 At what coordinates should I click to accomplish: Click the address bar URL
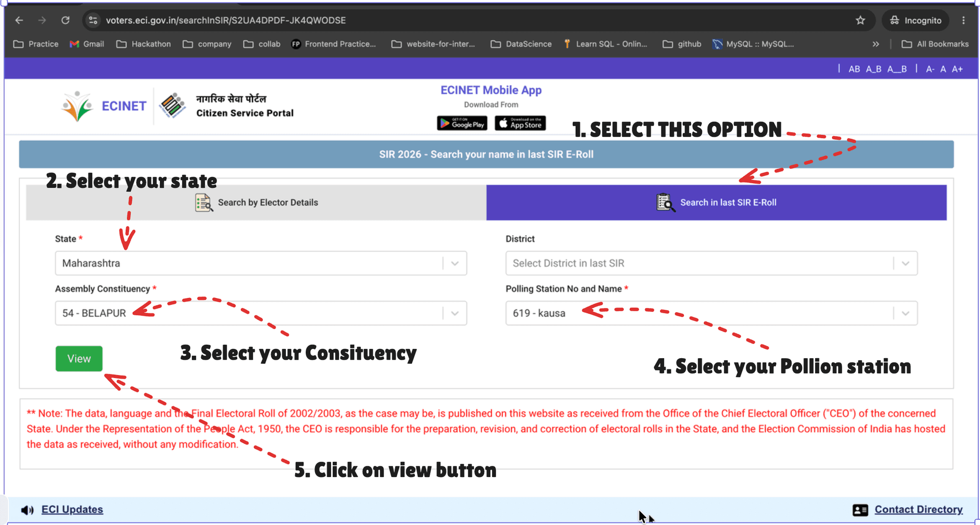click(226, 20)
